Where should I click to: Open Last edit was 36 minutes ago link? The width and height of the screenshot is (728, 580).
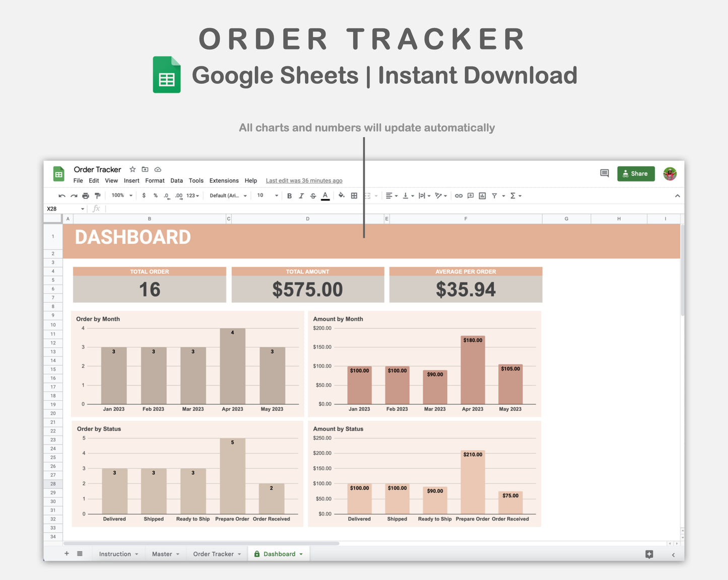pyautogui.click(x=304, y=181)
